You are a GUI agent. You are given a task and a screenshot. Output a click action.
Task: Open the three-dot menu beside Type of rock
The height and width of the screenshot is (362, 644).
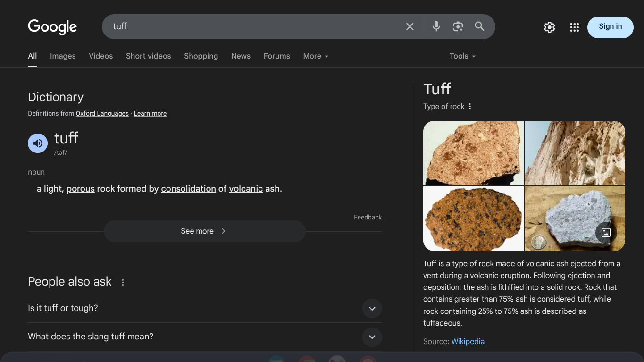470,106
